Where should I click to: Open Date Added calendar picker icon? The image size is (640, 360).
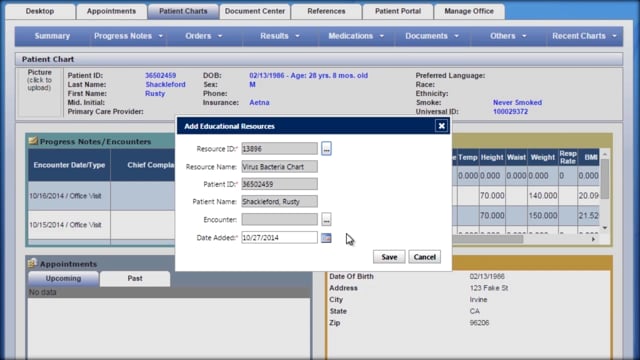[x=326, y=238]
